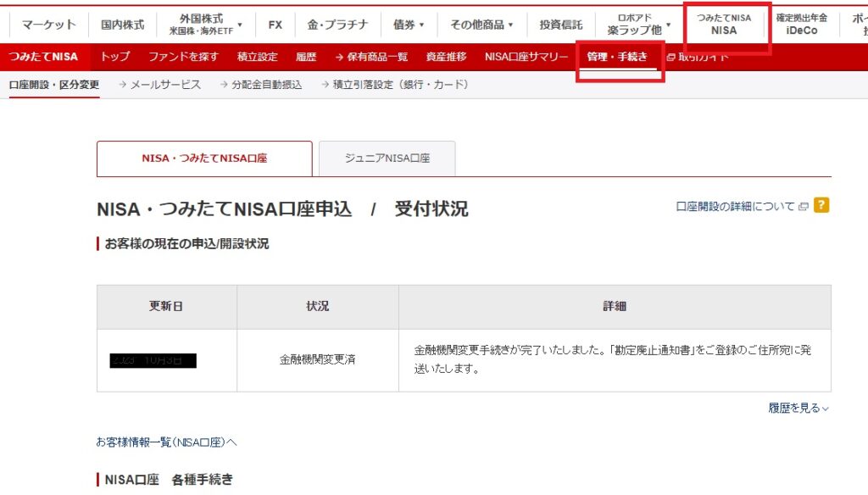Select 確定拠出年金 iDeCo in top navigation
868x495 pixels.
pos(801,25)
